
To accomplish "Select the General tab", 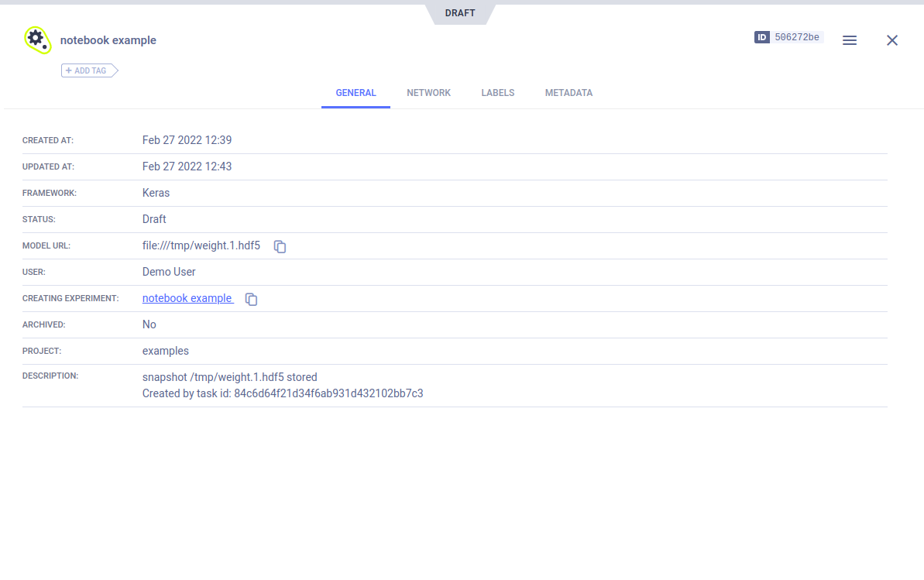I will 356,93.
